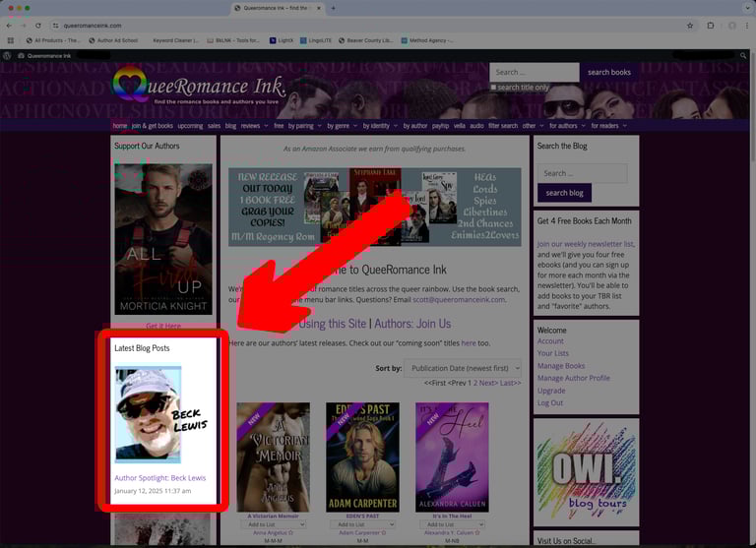Click the browser back arrow
This screenshot has width=756, height=548.
click(9, 26)
